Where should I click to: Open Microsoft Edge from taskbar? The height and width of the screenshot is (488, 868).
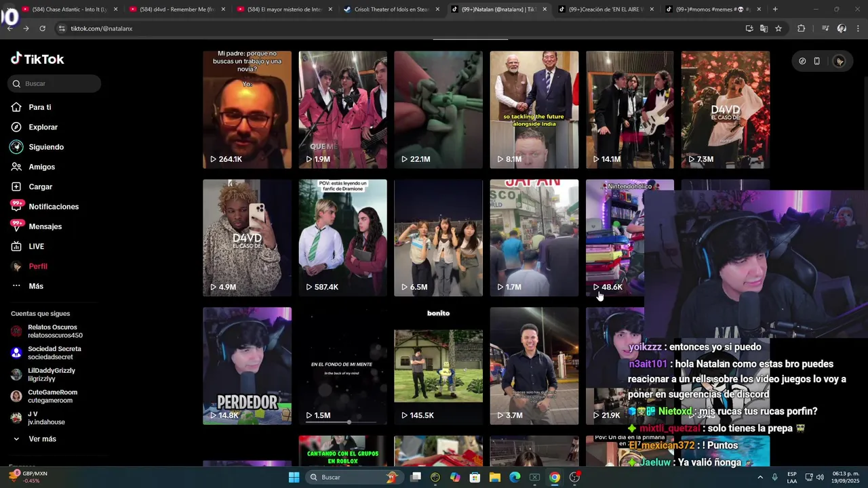(x=515, y=477)
